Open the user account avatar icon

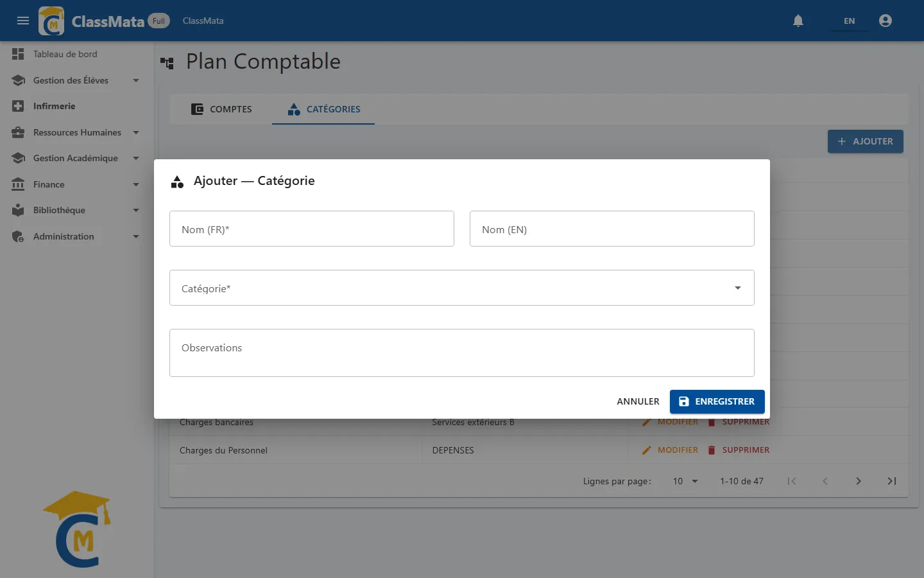point(886,21)
